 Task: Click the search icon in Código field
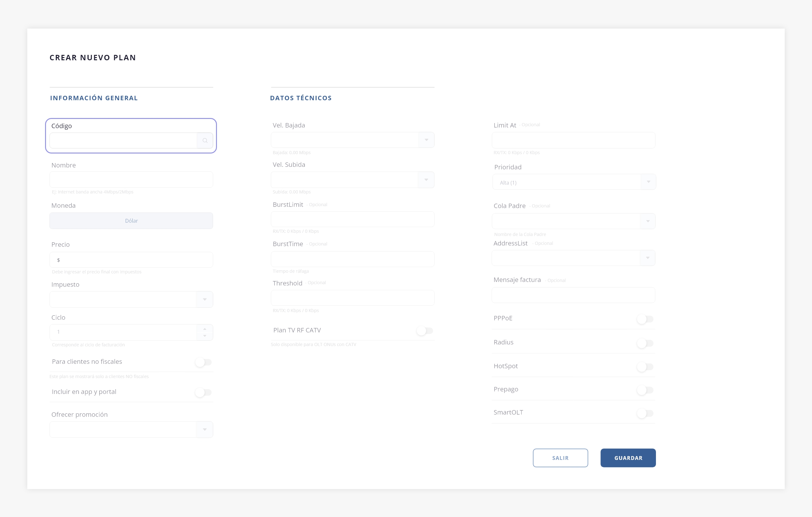click(x=205, y=141)
